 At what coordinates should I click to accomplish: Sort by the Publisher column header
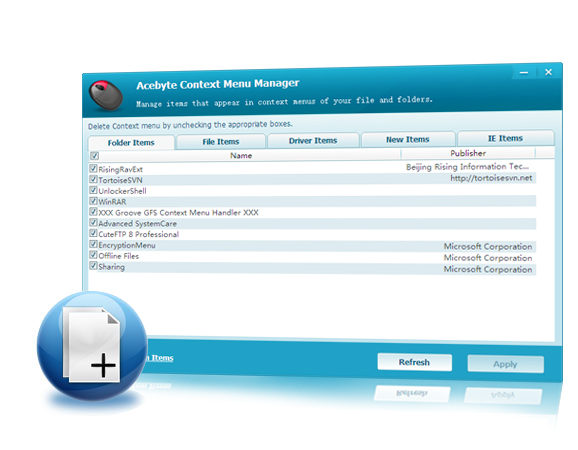pyautogui.click(x=468, y=153)
